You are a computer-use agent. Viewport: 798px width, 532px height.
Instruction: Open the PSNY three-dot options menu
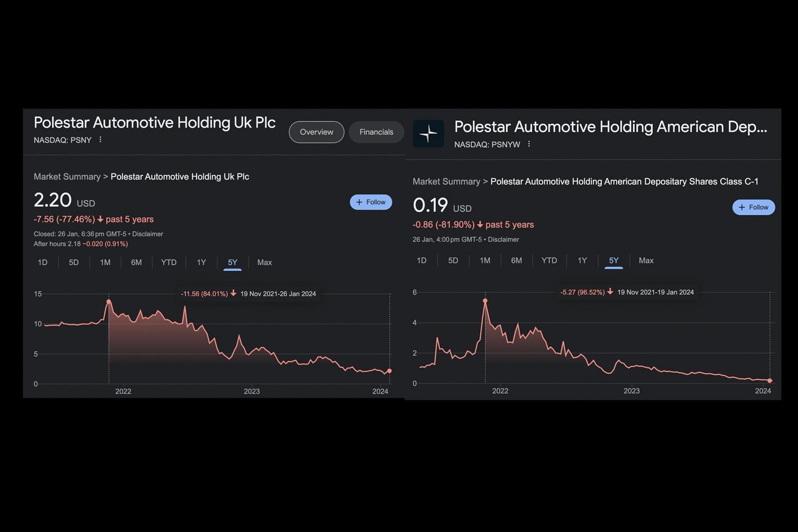(100, 140)
